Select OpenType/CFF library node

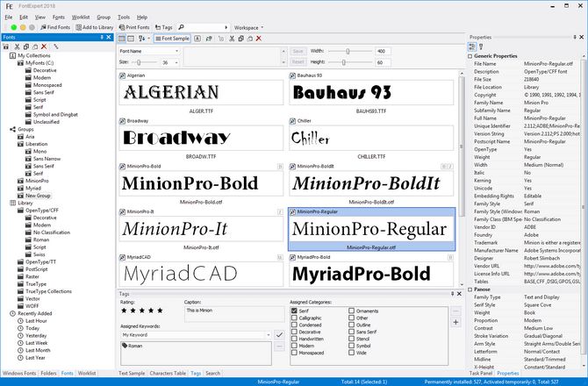41,211
